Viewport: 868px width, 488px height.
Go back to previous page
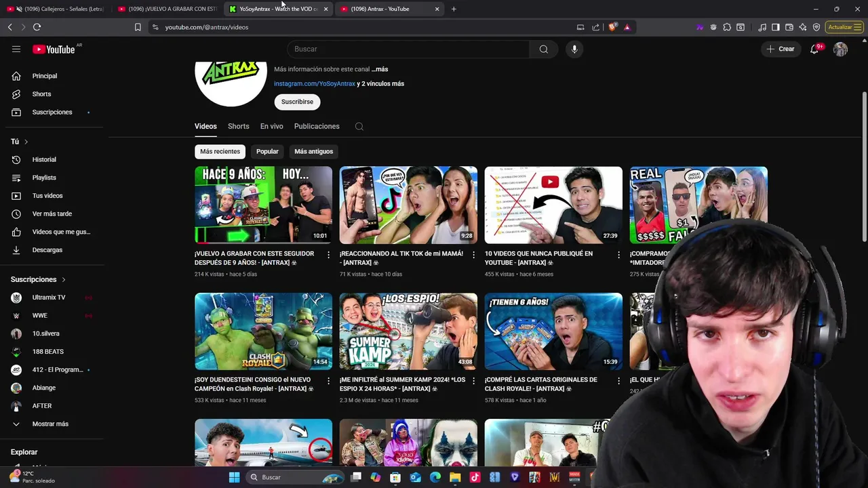[9, 27]
